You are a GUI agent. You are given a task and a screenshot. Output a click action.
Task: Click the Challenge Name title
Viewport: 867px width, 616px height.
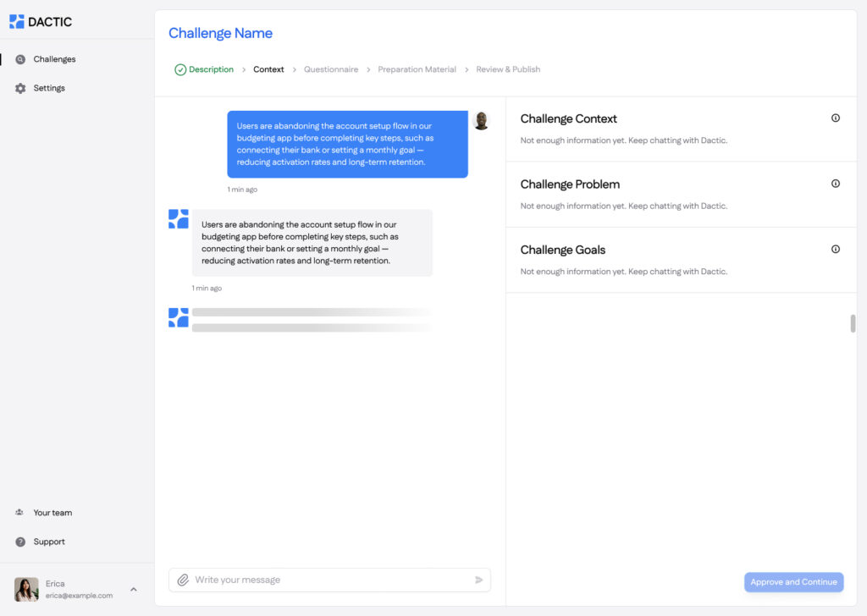pyautogui.click(x=220, y=33)
